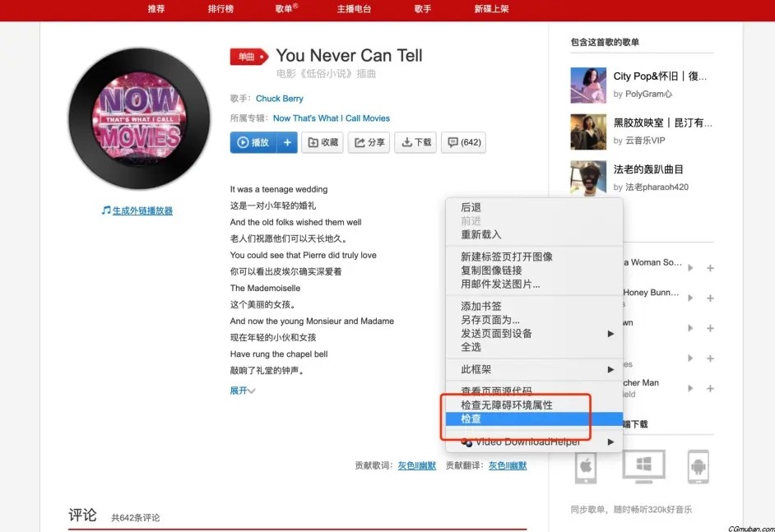Open artist link Chuck Berry
The image size is (775, 532).
coord(279,99)
